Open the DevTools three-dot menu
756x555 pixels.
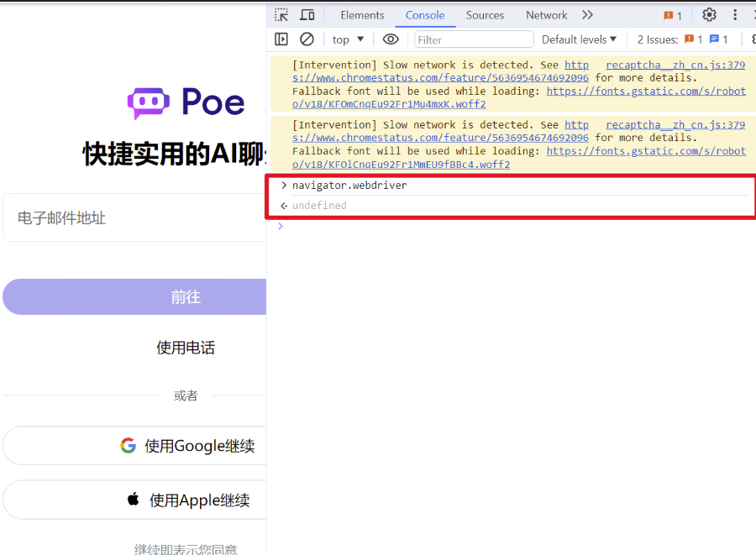tap(735, 15)
